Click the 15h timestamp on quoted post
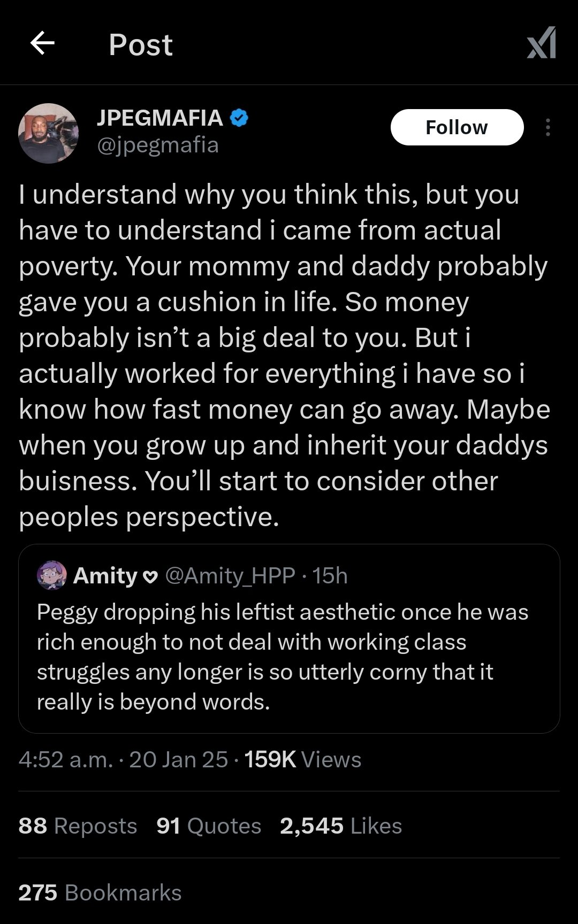 pyautogui.click(x=330, y=576)
